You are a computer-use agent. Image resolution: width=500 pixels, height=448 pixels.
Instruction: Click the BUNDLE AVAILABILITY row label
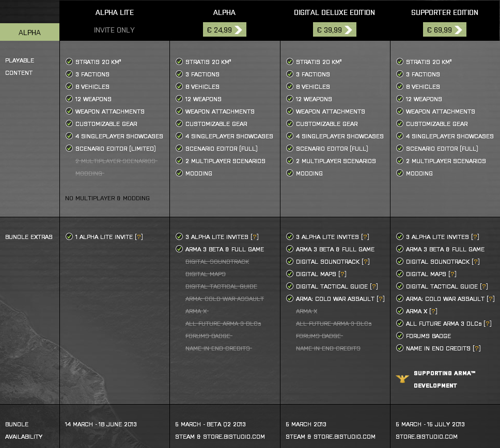click(24, 430)
